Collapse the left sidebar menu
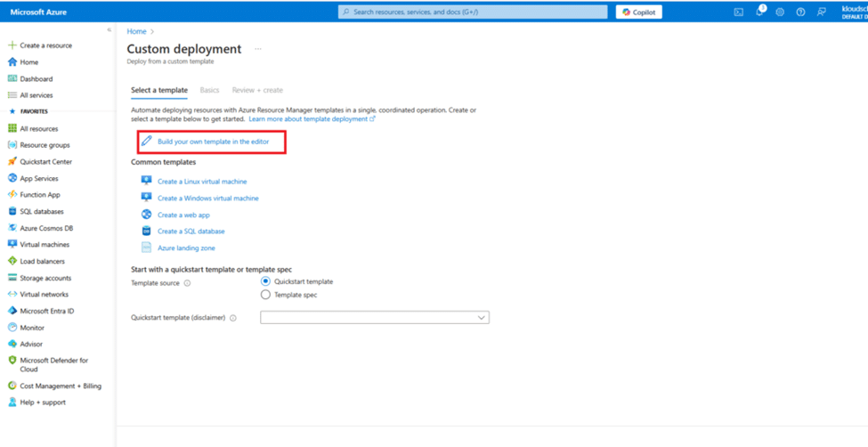The width and height of the screenshot is (868, 447). click(110, 30)
